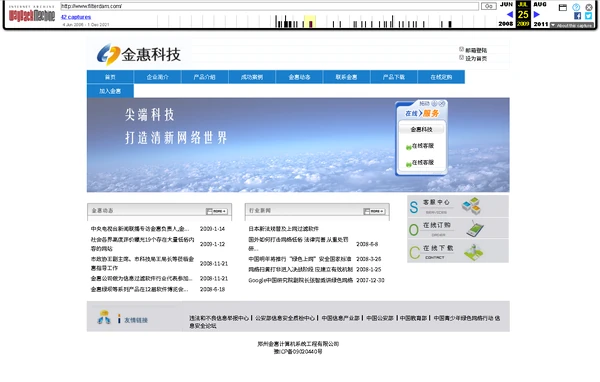Viewport: 600px width, 382px height.
Task: Go to the 2008 year capture
Action: pyautogui.click(x=505, y=24)
